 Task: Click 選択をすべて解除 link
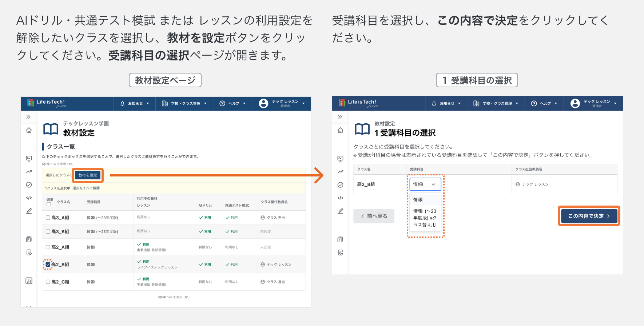point(86,188)
